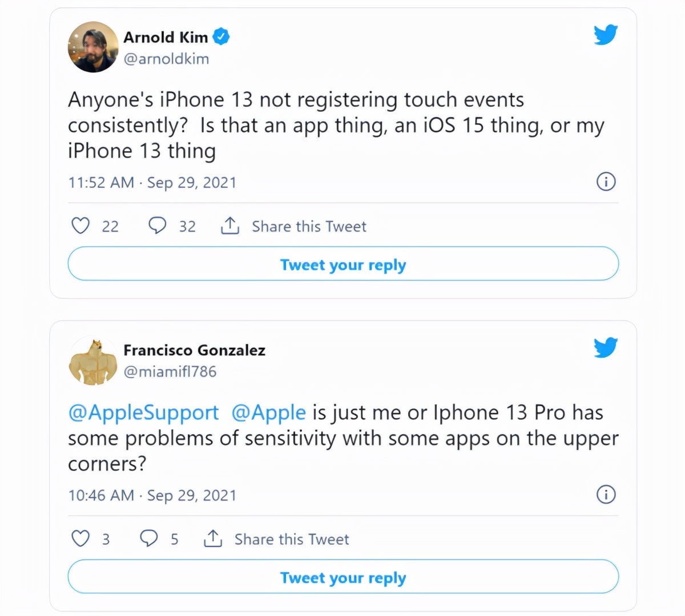
Task: Click the @arnoldkim handle
Action: [x=166, y=59]
